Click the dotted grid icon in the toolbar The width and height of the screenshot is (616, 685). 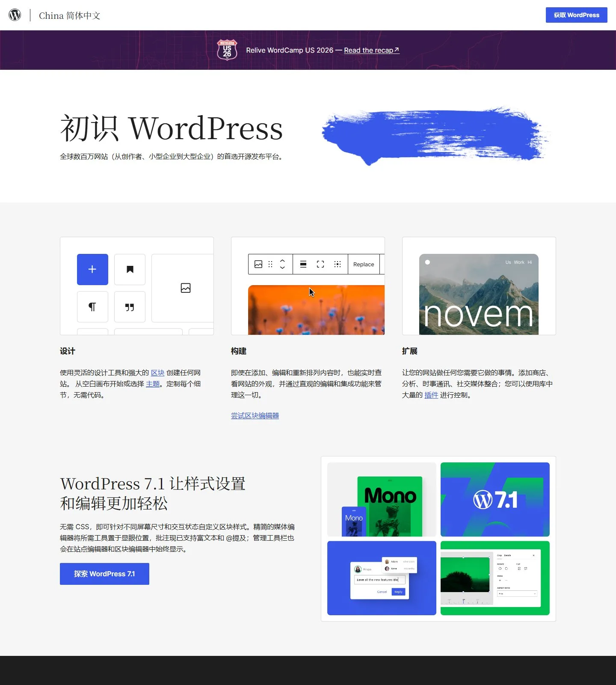click(x=338, y=264)
